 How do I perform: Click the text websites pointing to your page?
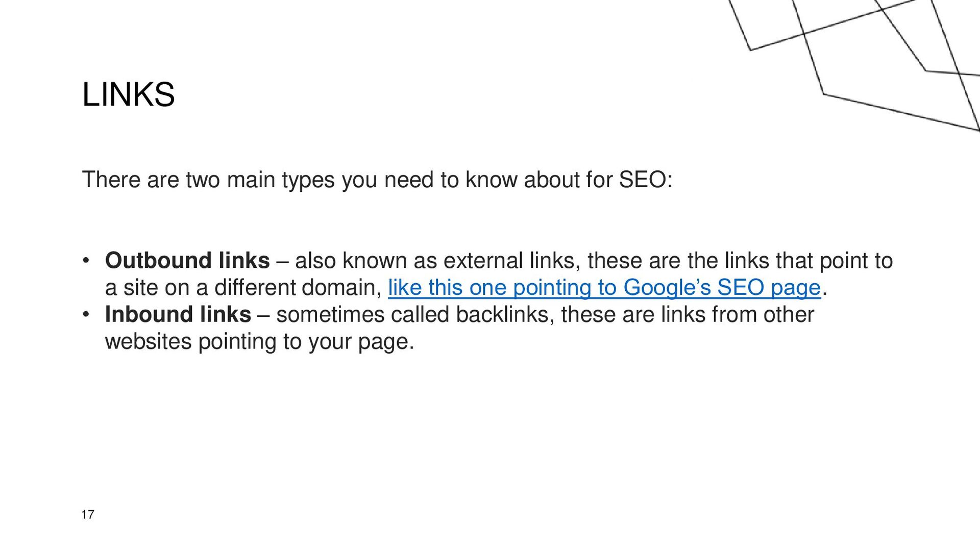259,341
